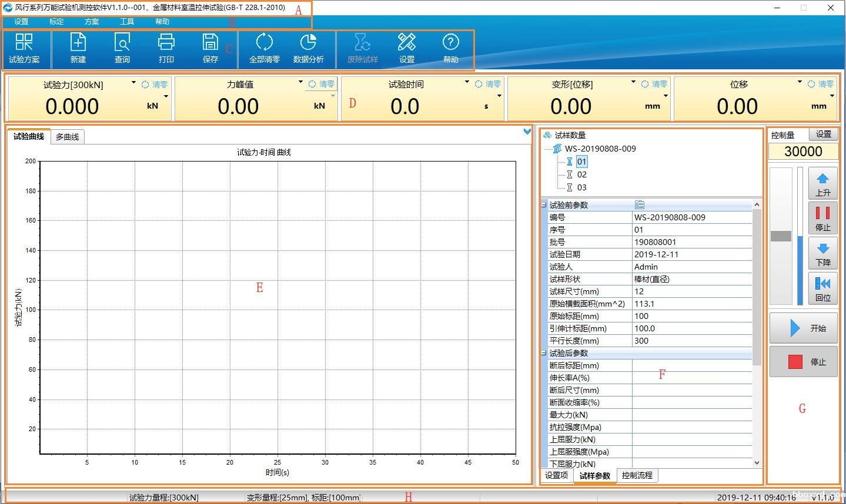Collapse the 试验前参数 section
This screenshot has width=846, height=504.
click(544, 205)
